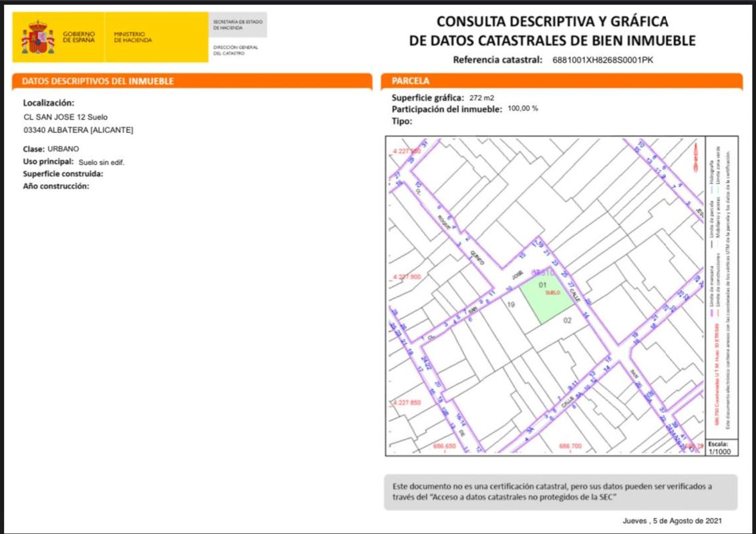Click the 686.700 coordinate label on map
Image resolution: width=756 pixels, height=534 pixels.
[x=570, y=446]
